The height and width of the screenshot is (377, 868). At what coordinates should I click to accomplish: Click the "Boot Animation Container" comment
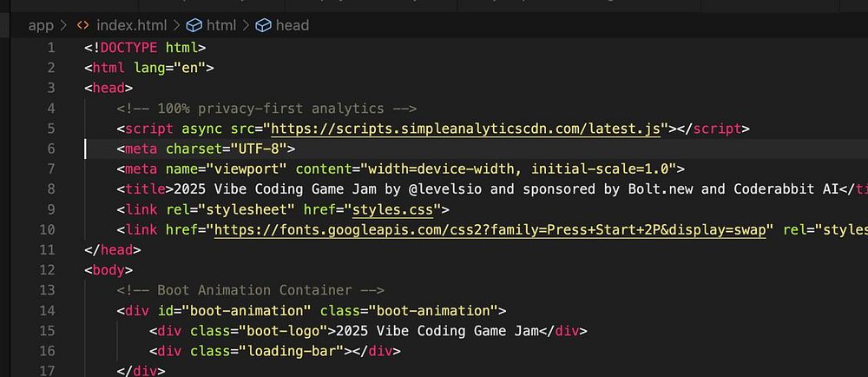[x=251, y=291]
